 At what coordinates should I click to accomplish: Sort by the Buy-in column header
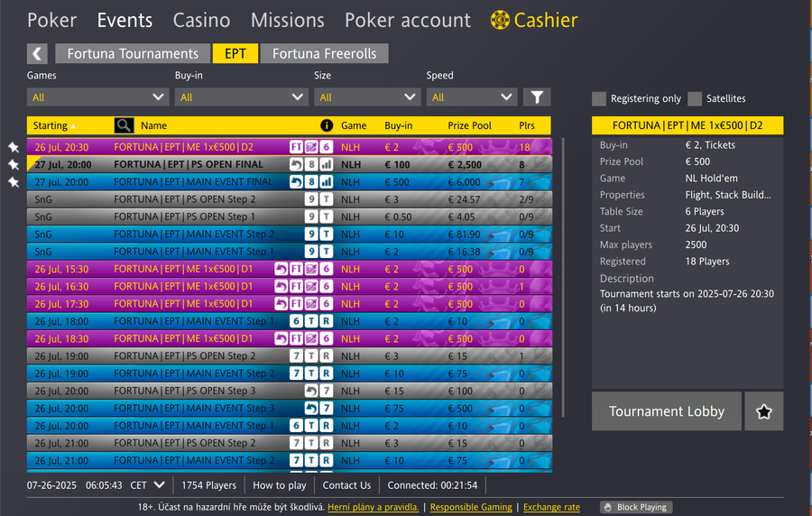pyautogui.click(x=398, y=125)
